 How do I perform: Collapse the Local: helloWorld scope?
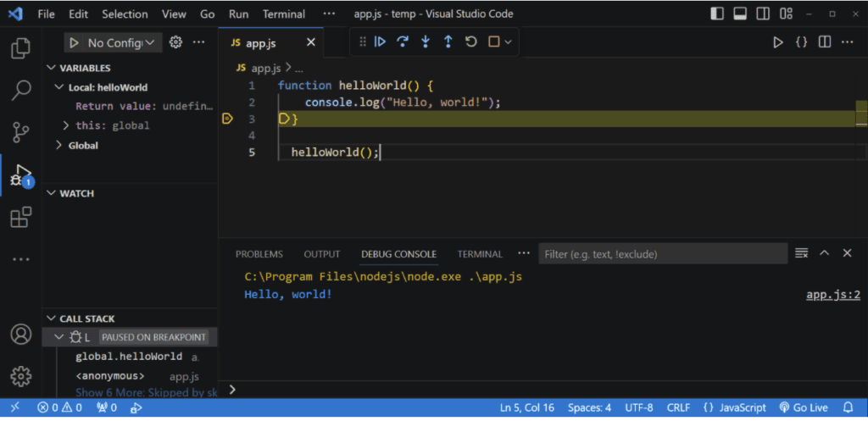(59, 87)
